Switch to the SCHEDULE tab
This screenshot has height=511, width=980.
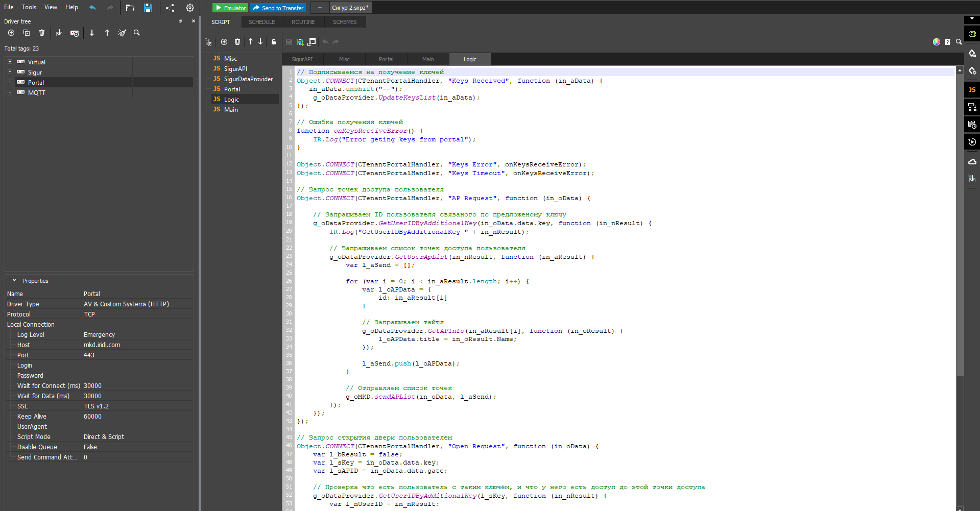coord(261,22)
